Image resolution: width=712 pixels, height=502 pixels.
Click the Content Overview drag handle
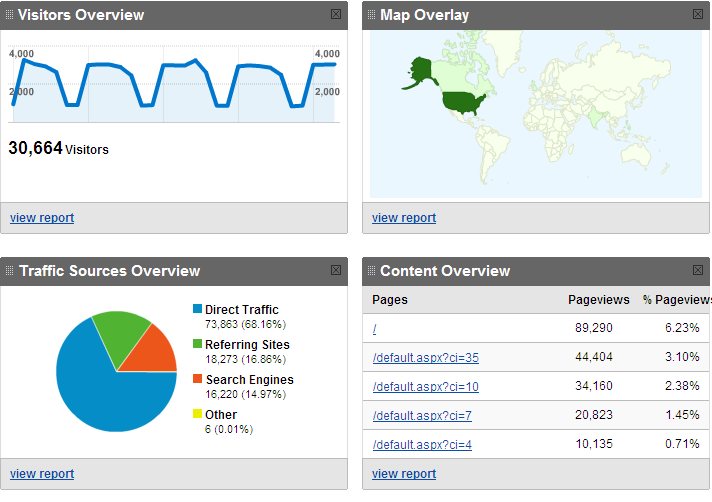[x=371, y=271]
